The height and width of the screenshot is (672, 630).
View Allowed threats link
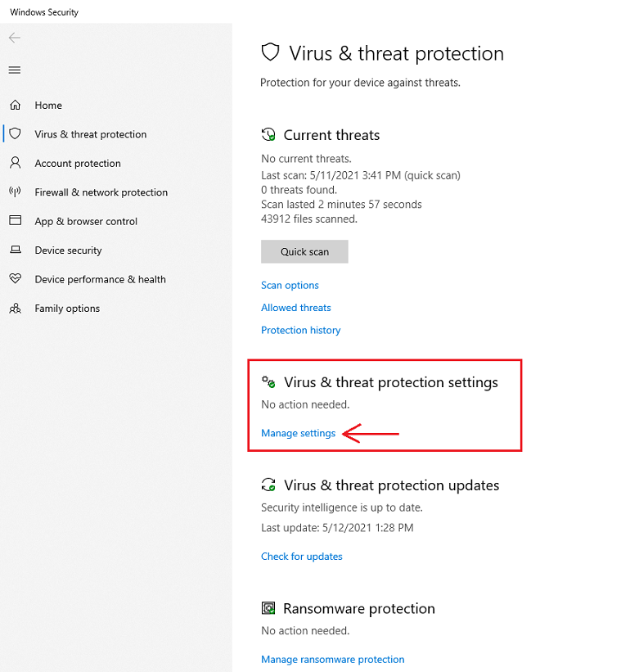click(x=296, y=308)
